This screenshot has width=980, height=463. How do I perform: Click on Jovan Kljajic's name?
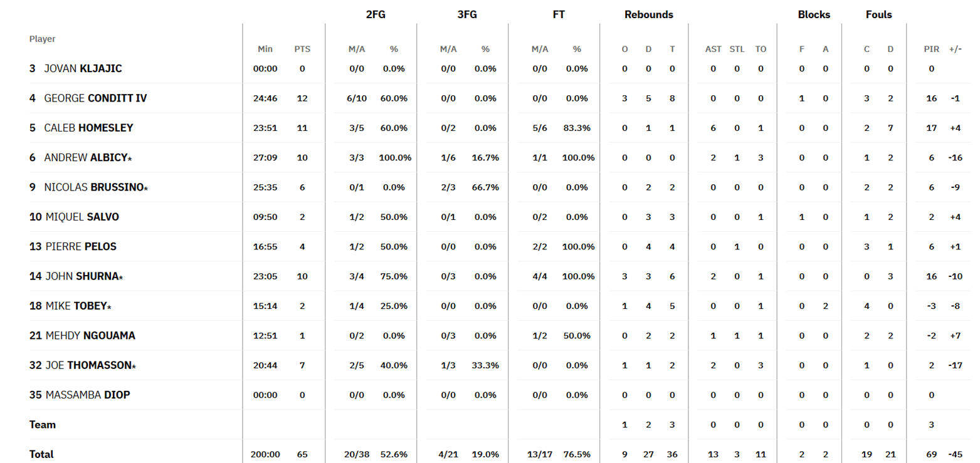[83, 69]
